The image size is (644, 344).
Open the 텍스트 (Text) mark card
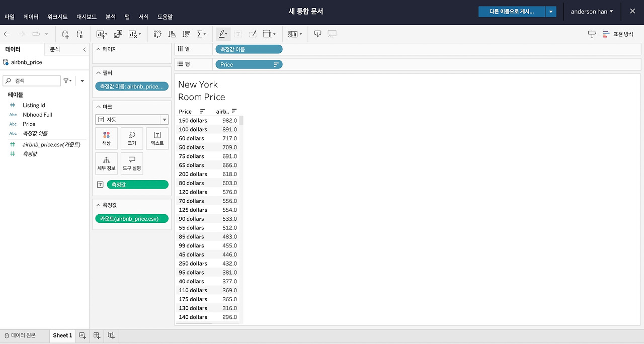click(x=157, y=138)
